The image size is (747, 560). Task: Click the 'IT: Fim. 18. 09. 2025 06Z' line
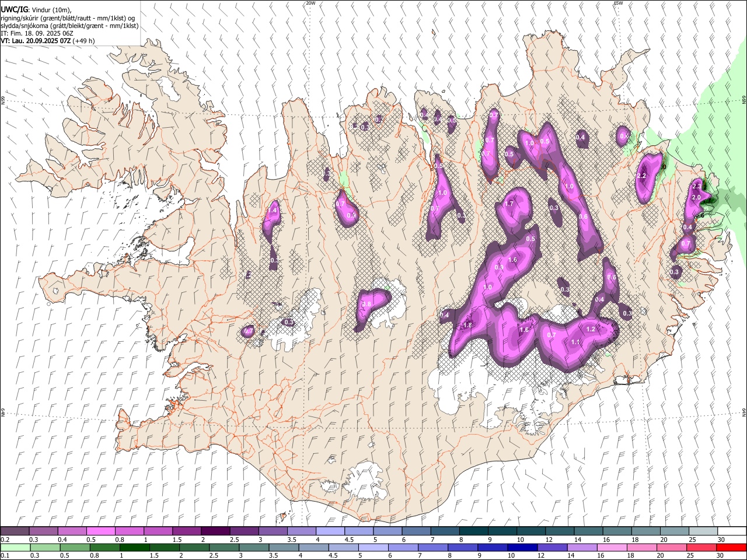[37, 33]
